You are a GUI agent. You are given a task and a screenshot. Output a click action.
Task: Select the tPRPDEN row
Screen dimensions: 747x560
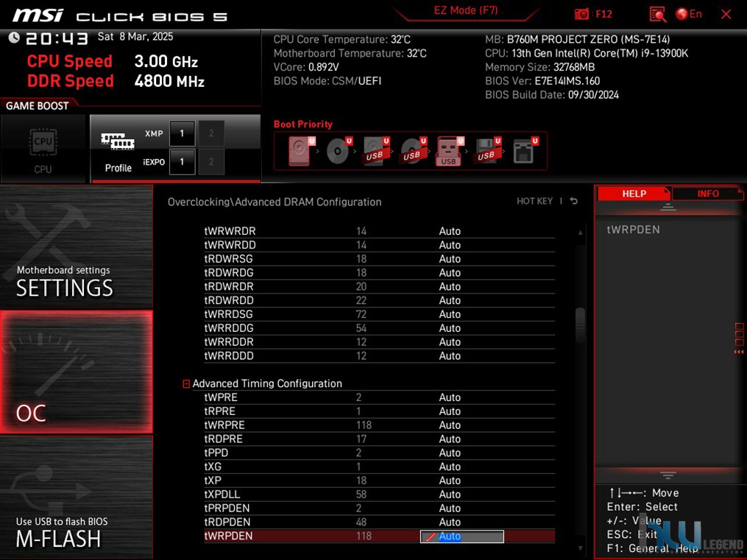click(x=380, y=508)
